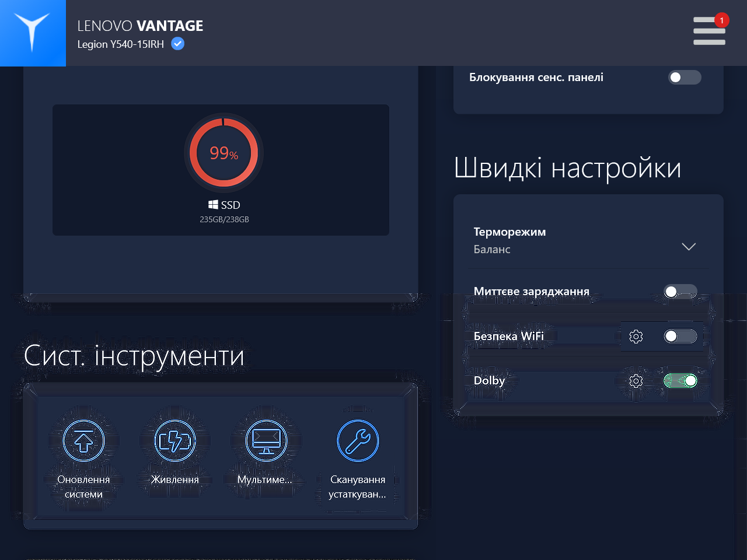Click the Терморежим label
This screenshot has width=747, height=560.
tap(509, 232)
